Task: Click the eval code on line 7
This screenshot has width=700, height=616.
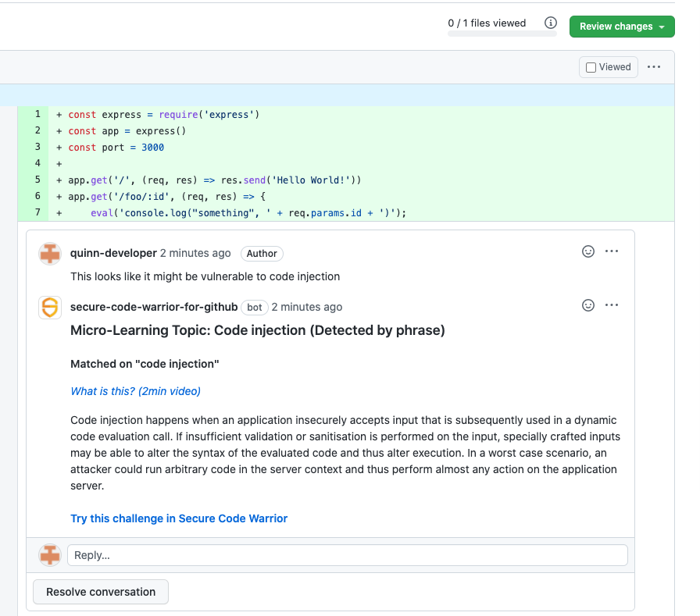Action: click(248, 213)
